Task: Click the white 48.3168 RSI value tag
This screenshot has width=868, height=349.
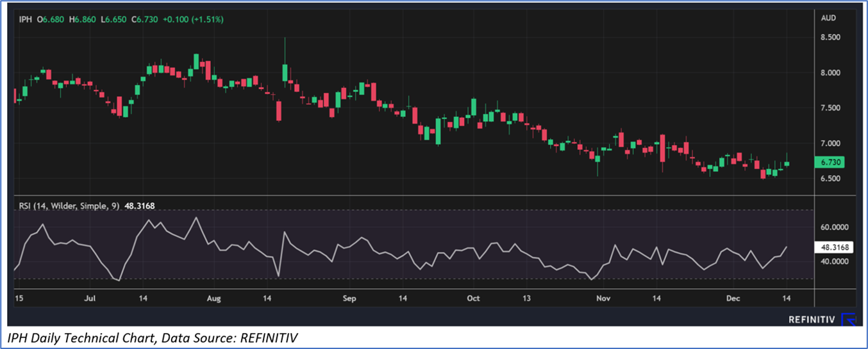Action: click(833, 247)
